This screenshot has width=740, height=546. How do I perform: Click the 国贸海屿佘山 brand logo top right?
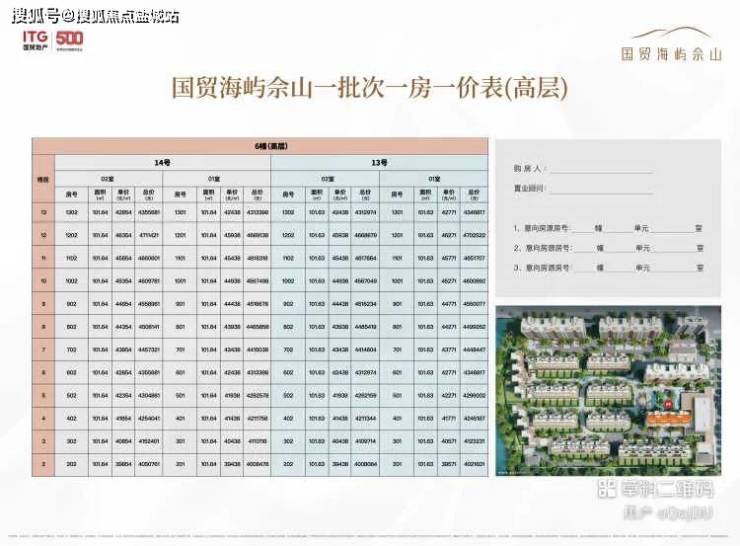tap(671, 45)
